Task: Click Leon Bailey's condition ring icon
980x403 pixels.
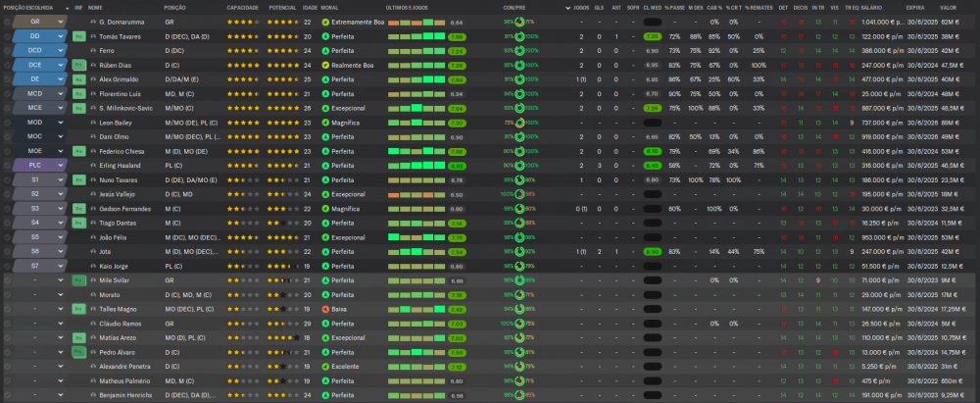Action: click(x=519, y=123)
